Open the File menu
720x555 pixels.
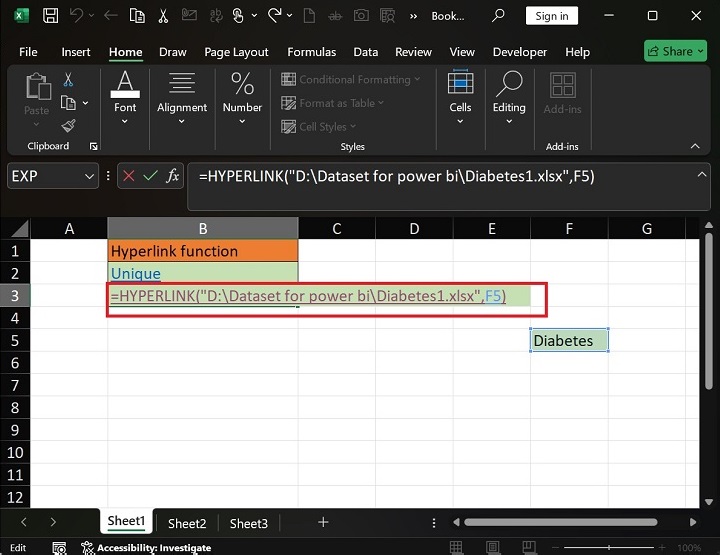click(x=28, y=52)
